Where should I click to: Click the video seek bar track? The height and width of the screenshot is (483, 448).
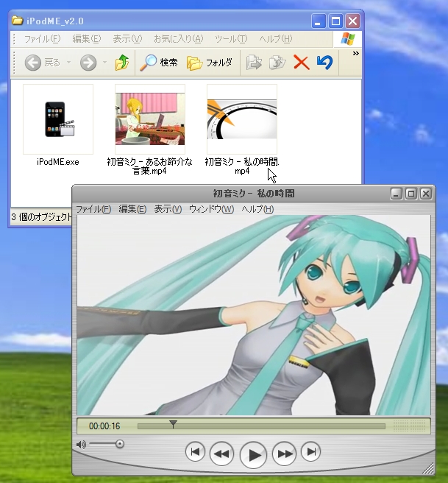(x=261, y=426)
